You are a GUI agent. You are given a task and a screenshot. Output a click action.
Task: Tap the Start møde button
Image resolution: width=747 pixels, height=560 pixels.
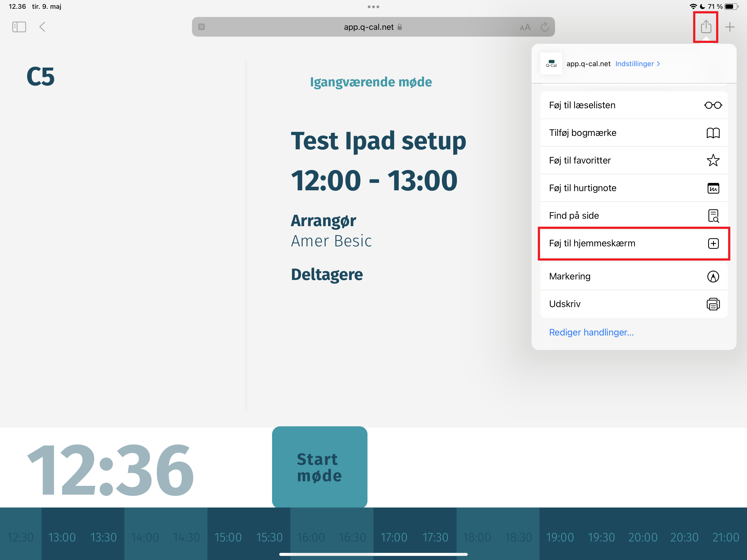[319, 467]
